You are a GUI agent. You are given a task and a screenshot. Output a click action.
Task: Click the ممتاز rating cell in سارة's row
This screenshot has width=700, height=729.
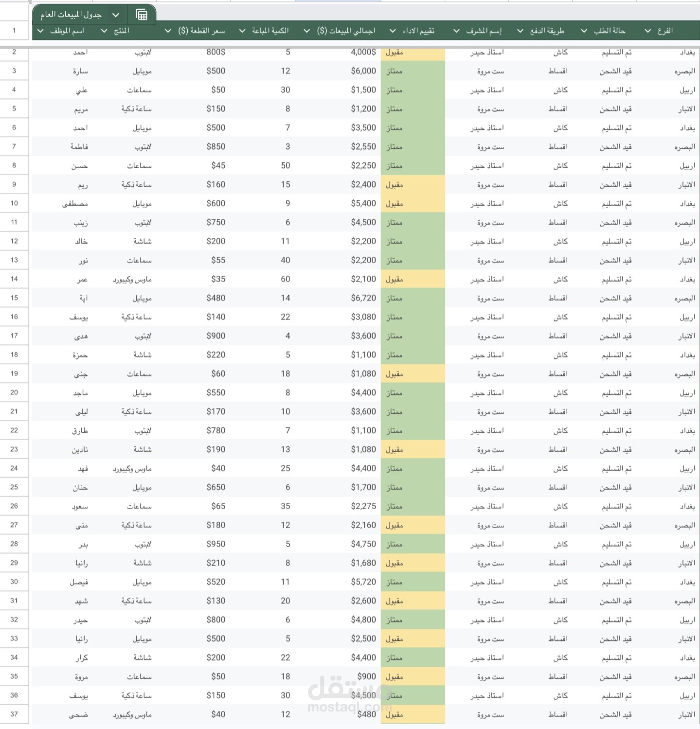[413, 71]
